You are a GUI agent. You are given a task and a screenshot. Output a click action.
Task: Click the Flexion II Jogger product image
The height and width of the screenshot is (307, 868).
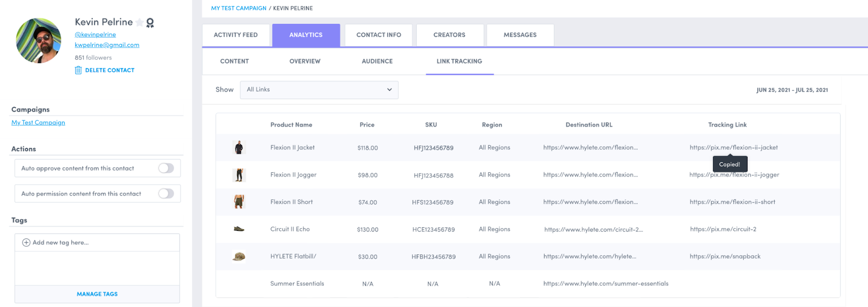click(x=239, y=175)
